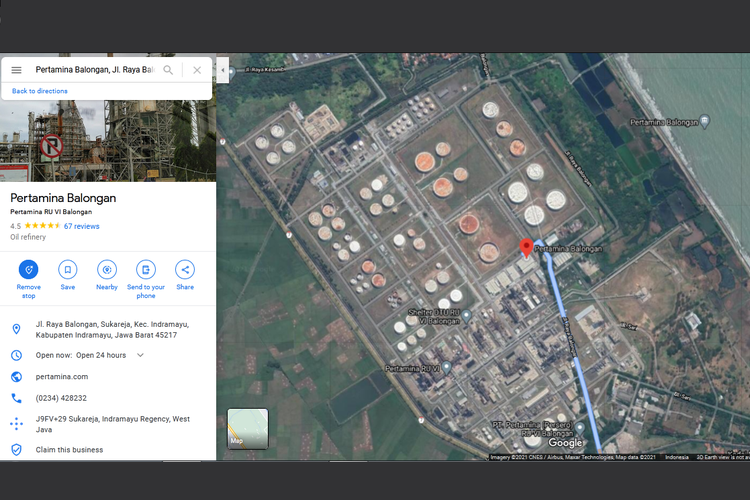750x500 pixels.
Task: Click the Jl. Raya Kesambi map pin icon
Action: pos(232,73)
